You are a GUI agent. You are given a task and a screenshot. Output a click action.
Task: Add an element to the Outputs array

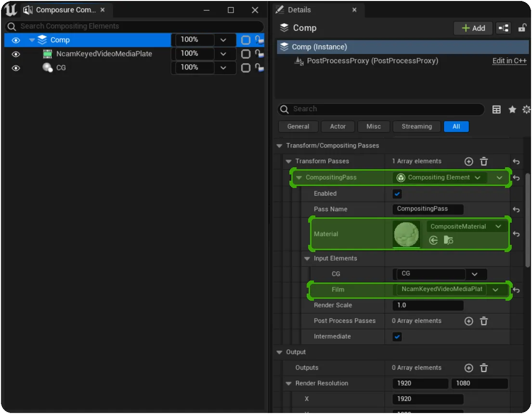pyautogui.click(x=468, y=368)
